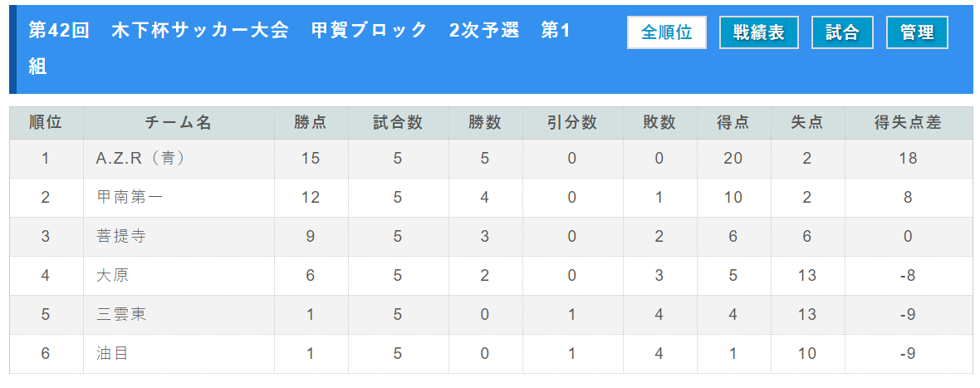Screen dimensions: 980x388
Task: Select the チーム名 column header
Action: [x=179, y=122]
